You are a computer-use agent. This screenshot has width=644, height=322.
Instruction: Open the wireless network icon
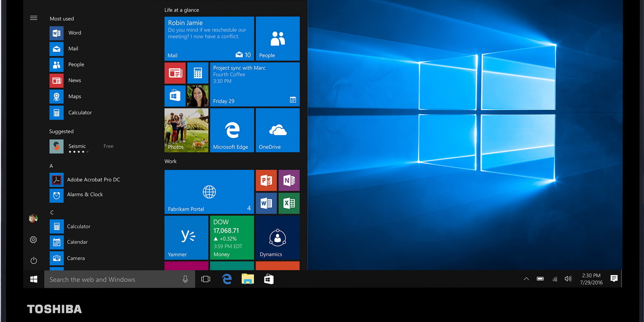[555, 279]
